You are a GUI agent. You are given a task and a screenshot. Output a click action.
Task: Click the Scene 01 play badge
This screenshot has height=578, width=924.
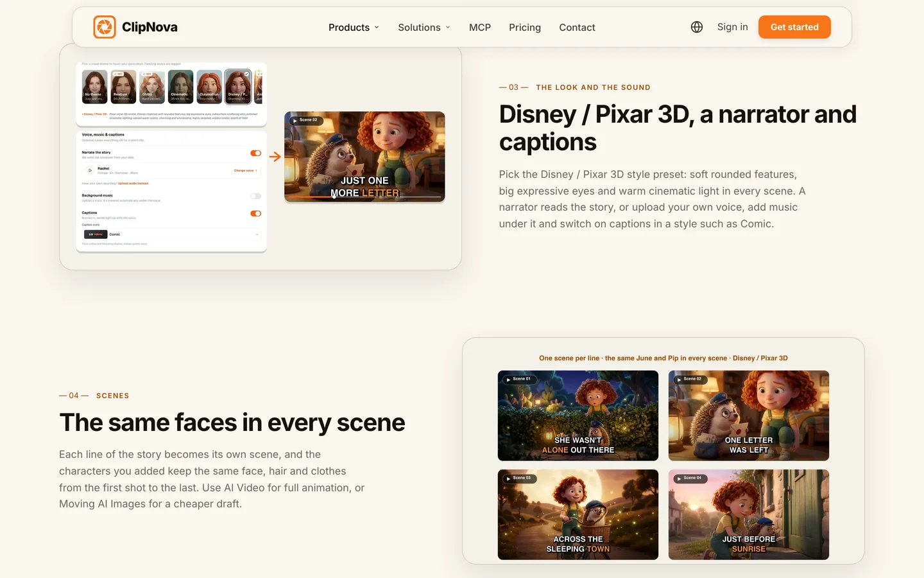pyautogui.click(x=519, y=379)
